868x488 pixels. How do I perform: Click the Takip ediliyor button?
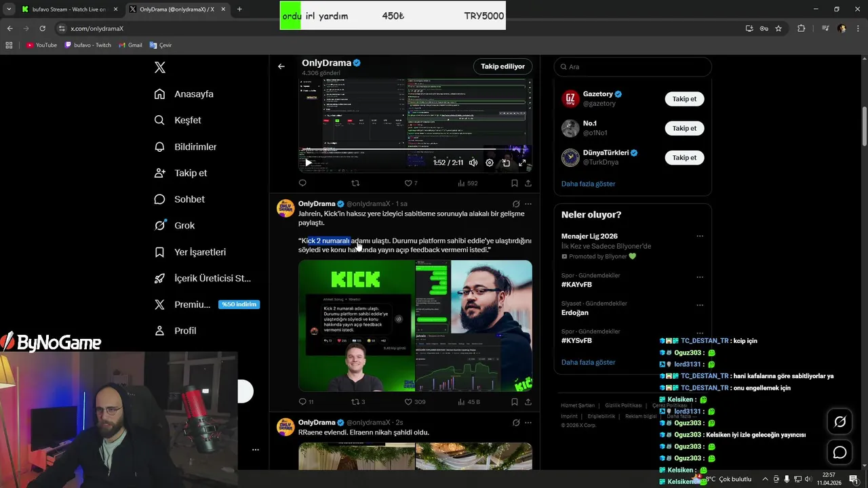point(502,66)
